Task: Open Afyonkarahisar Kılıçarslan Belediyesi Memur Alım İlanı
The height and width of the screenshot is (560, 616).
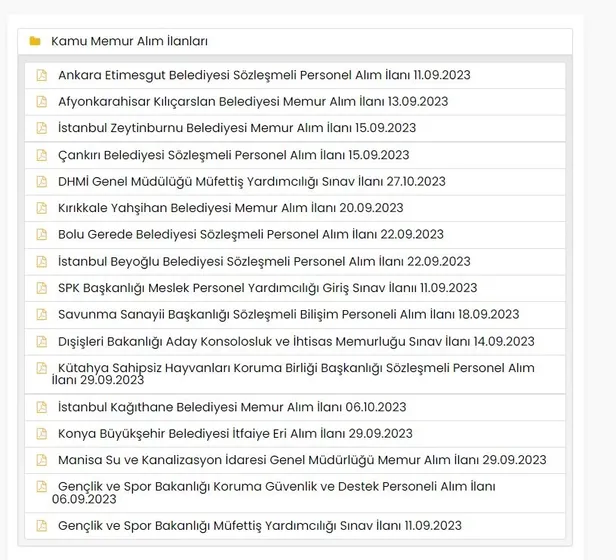Action: point(253,102)
